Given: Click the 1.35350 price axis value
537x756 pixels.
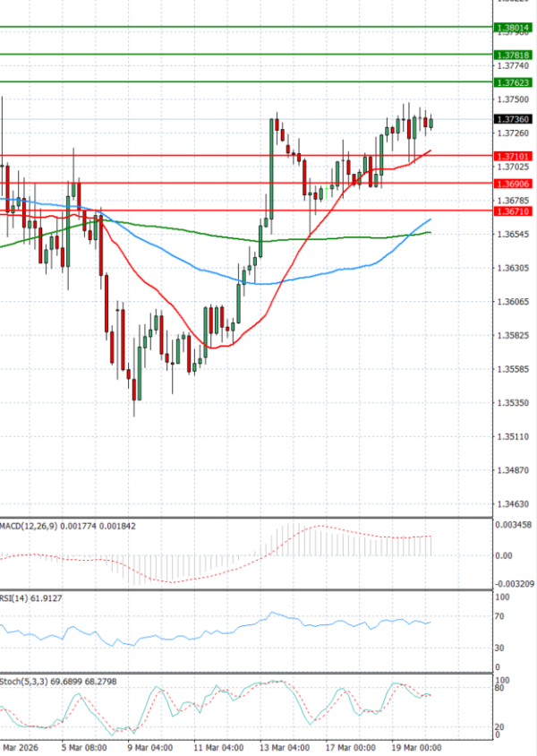Looking at the screenshot, I should coord(509,403).
